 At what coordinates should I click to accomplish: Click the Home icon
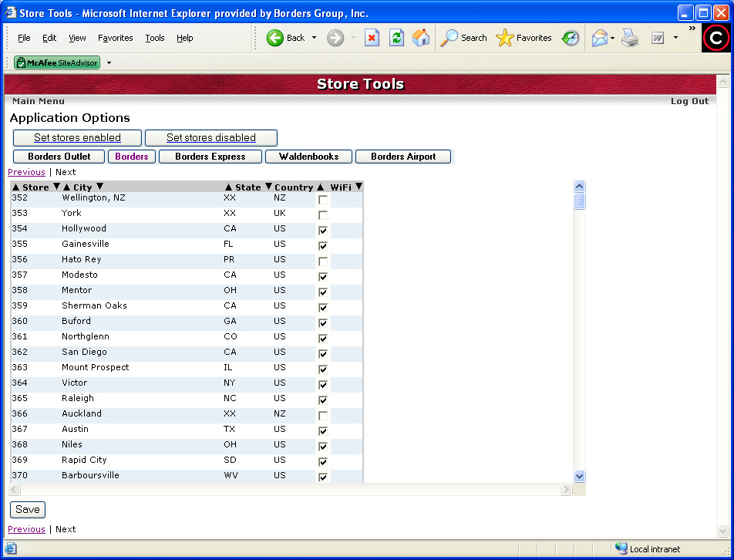421,38
